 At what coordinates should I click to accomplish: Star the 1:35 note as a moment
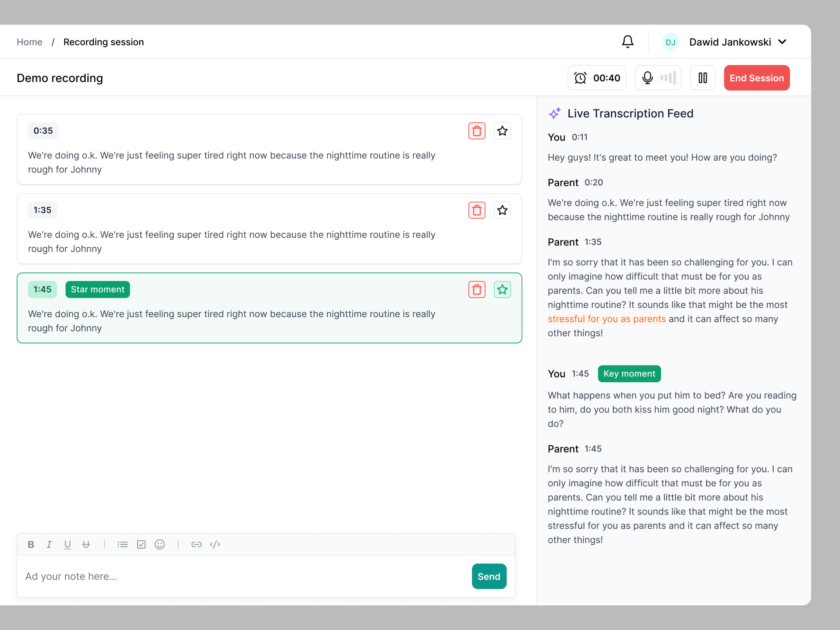502,210
